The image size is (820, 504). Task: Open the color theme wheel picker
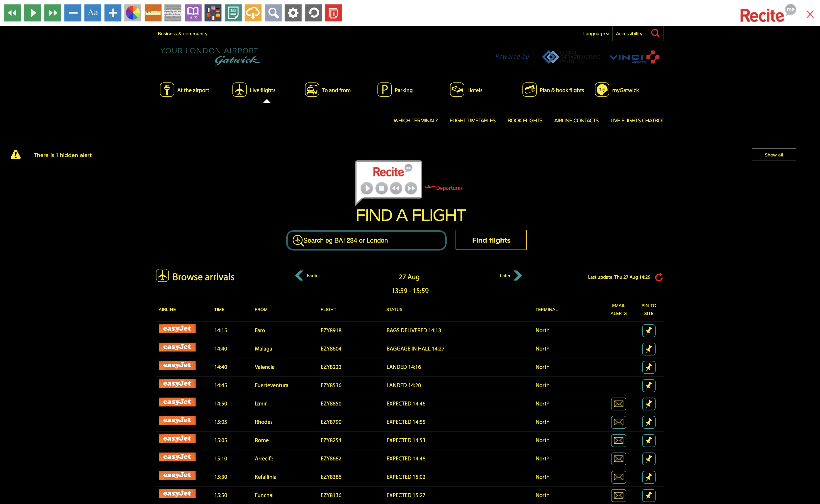tap(133, 13)
